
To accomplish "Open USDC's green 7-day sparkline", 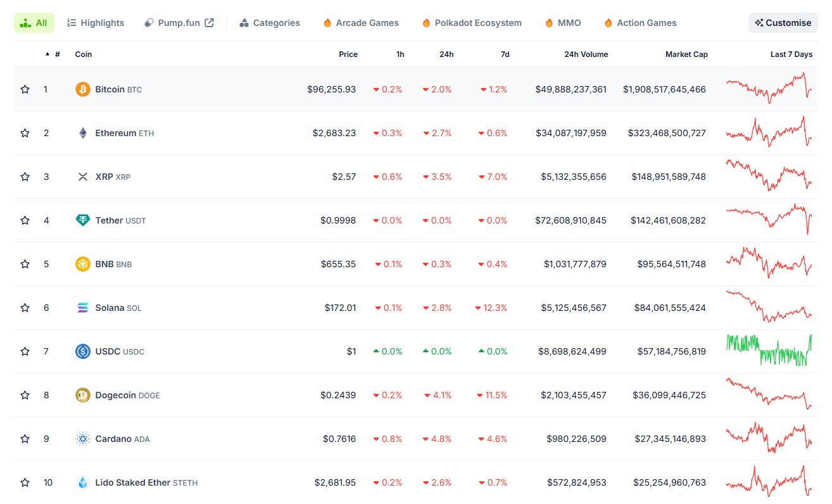I will coord(769,350).
